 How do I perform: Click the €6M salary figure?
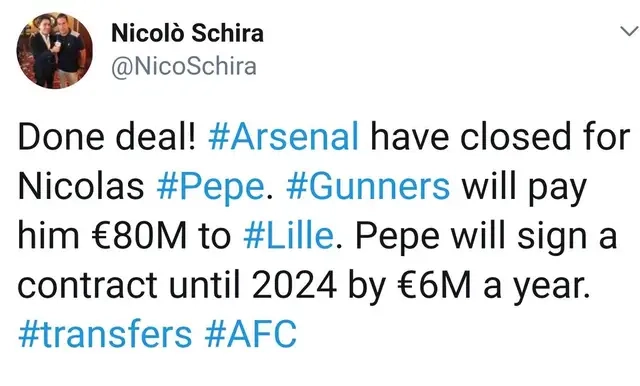[434, 285]
